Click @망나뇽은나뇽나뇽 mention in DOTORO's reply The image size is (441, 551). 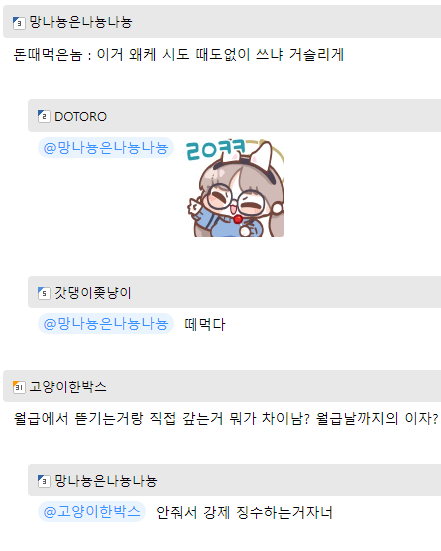tap(106, 148)
